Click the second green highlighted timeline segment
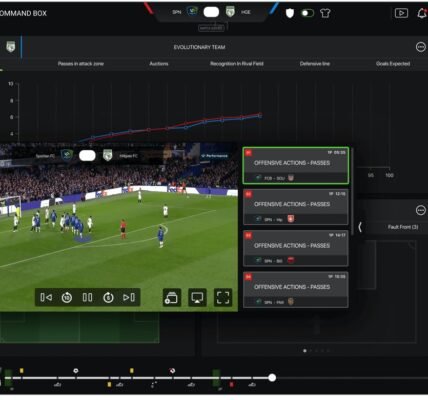 click(x=216, y=378)
